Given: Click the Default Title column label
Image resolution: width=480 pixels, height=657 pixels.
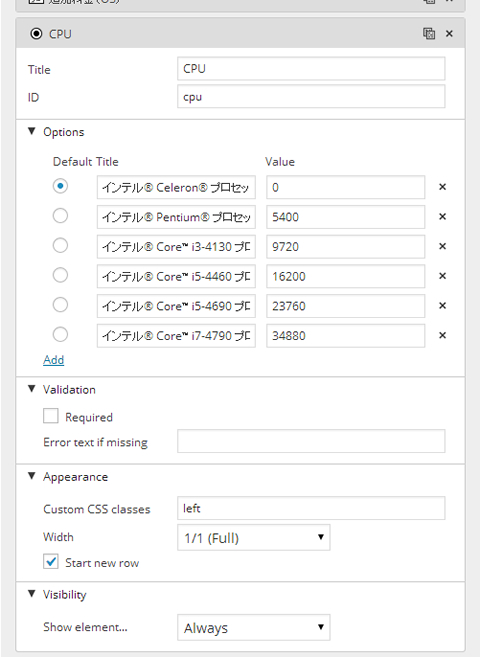Looking at the screenshot, I should [x=85, y=162].
